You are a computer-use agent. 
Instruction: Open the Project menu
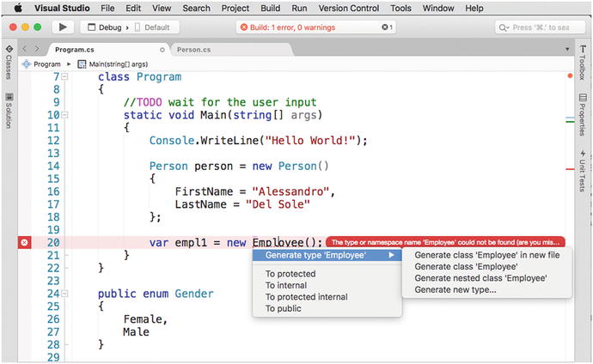pyautogui.click(x=235, y=8)
